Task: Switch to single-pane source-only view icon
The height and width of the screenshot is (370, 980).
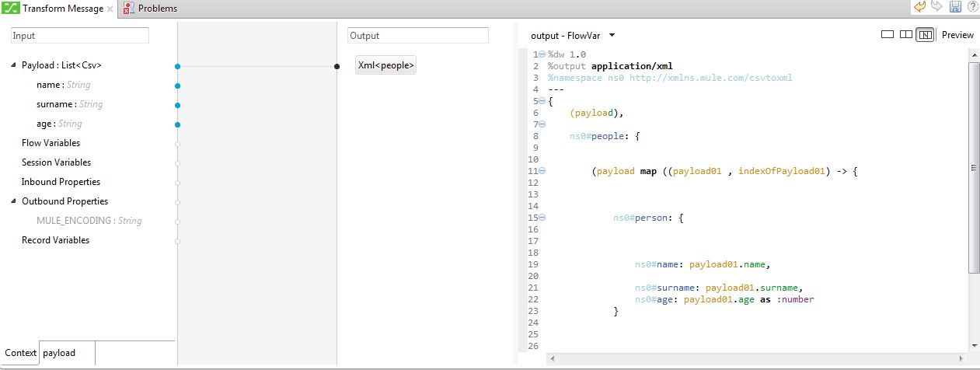Action: click(x=888, y=34)
